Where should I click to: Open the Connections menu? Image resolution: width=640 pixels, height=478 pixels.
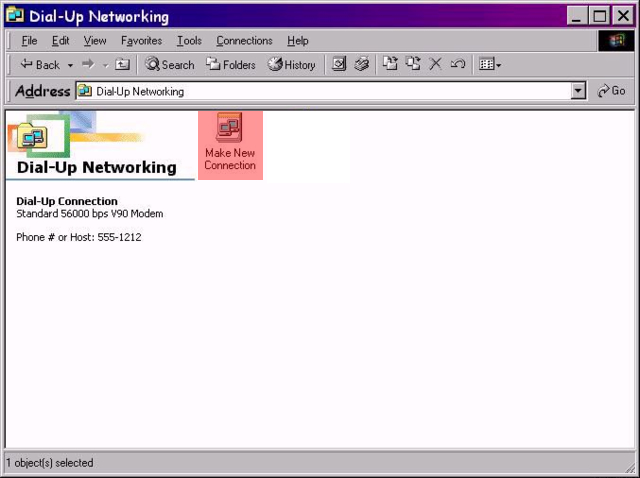click(x=244, y=41)
